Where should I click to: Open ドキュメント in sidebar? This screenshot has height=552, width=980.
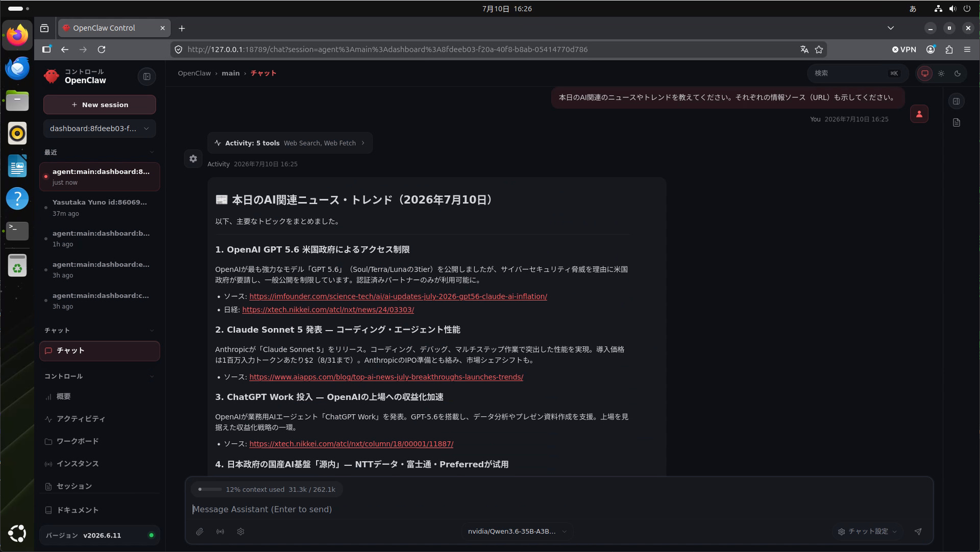pyautogui.click(x=100, y=510)
